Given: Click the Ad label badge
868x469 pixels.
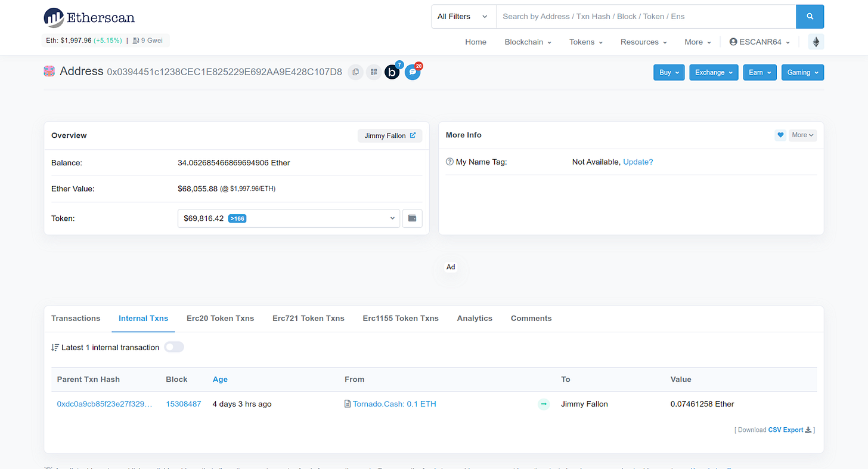Looking at the screenshot, I should (x=451, y=267).
